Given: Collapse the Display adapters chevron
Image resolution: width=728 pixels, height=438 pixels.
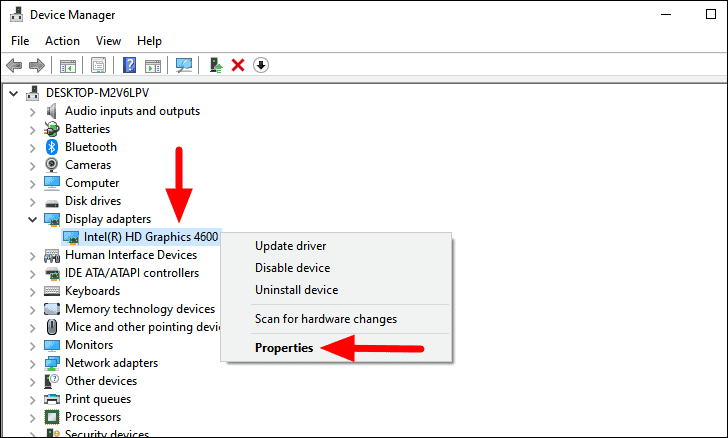Looking at the screenshot, I should pyautogui.click(x=32, y=220).
